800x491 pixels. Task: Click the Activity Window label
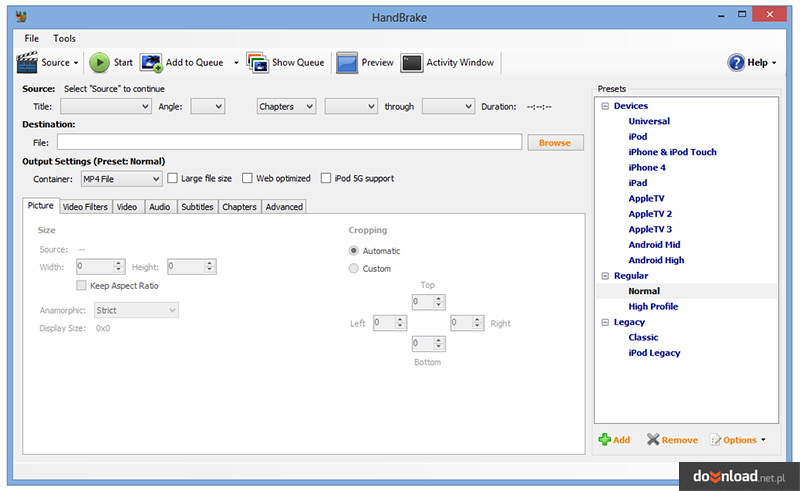460,62
